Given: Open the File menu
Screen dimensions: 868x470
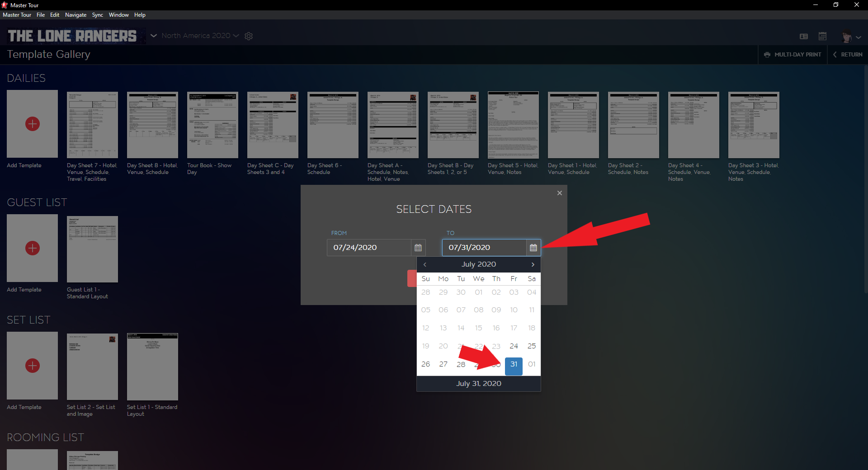Looking at the screenshot, I should (41, 15).
